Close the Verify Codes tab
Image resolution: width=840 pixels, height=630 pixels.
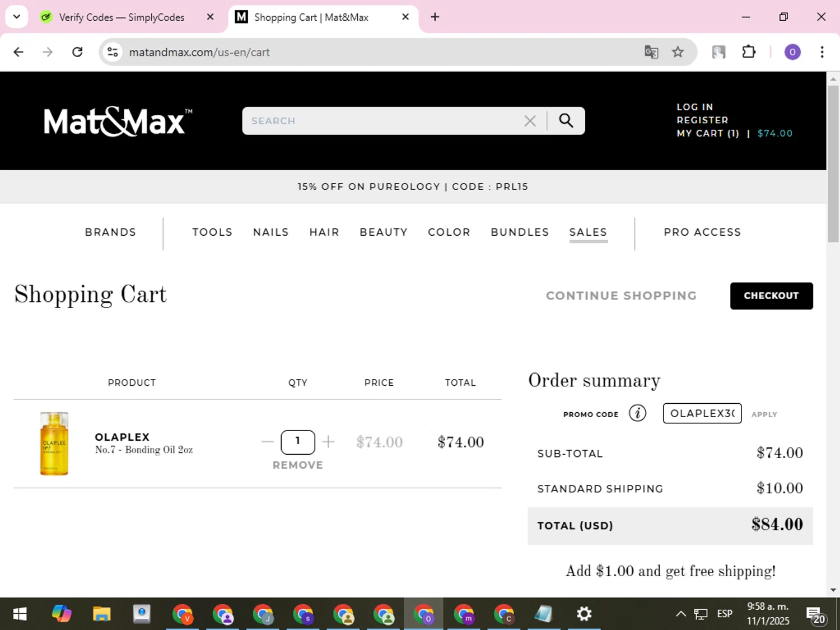pos(210,17)
